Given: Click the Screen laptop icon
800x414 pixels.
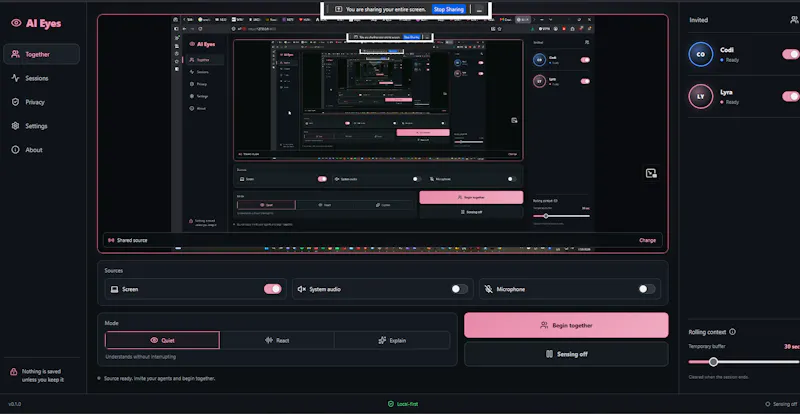Looking at the screenshot, I should (114, 289).
